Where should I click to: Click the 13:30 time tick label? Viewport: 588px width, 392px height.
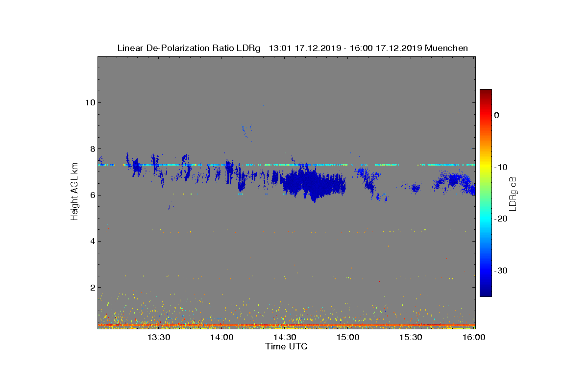(x=159, y=337)
